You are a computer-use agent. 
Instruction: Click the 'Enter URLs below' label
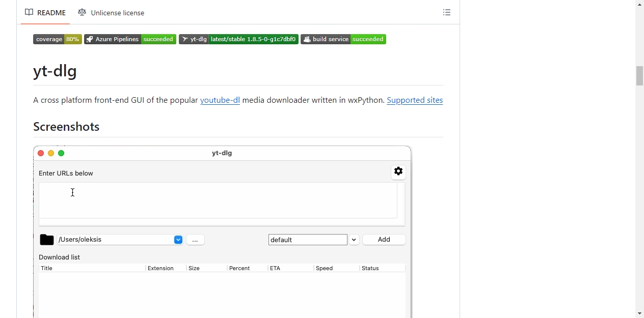(66, 173)
